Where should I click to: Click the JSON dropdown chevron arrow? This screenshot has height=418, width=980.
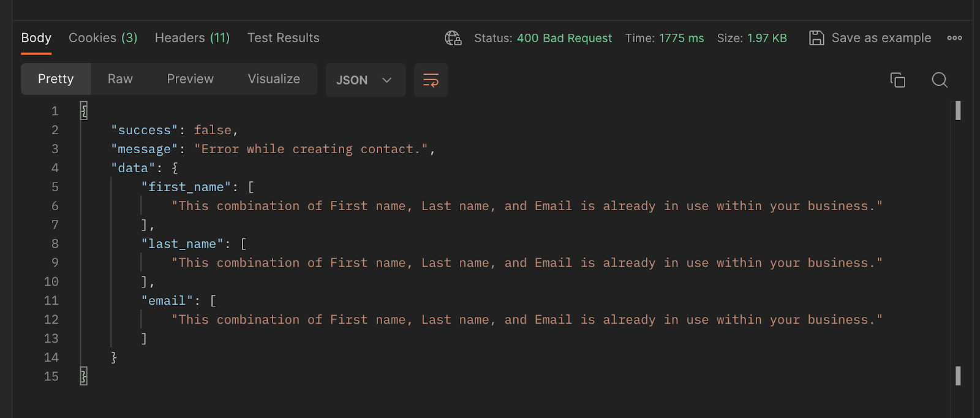point(387,80)
